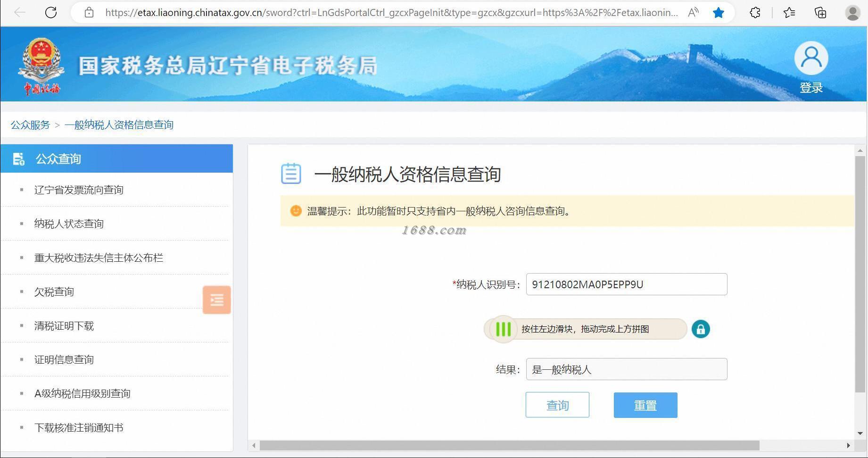This screenshot has width=868, height=458.
Task: Click 一般纳税人资格信息查询 breadcrumb
Action: click(119, 125)
